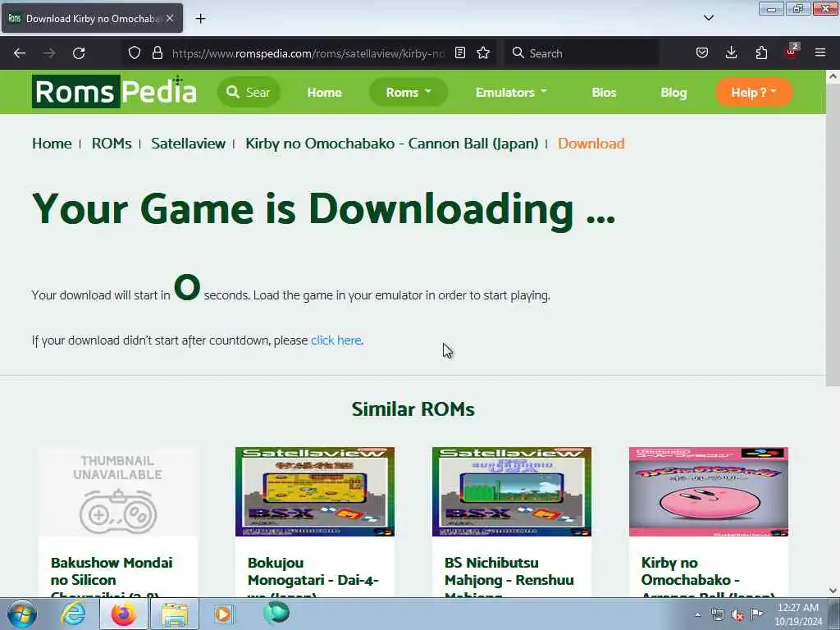
Task: Reload the page with refresh icon
Action: [79, 53]
